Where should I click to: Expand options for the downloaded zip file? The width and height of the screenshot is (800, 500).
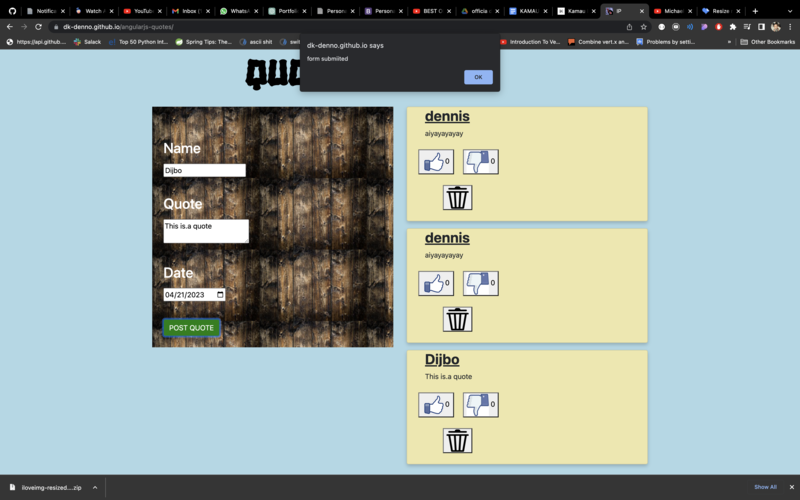point(95,487)
